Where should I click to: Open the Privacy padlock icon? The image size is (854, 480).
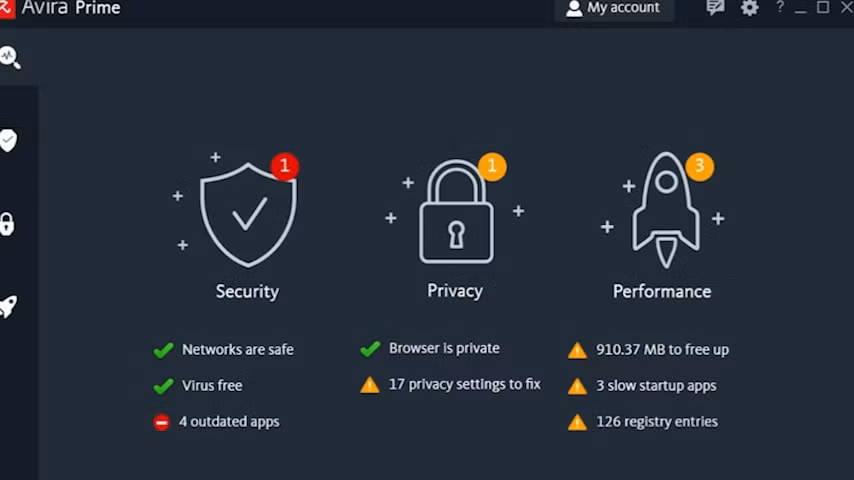coord(456,211)
